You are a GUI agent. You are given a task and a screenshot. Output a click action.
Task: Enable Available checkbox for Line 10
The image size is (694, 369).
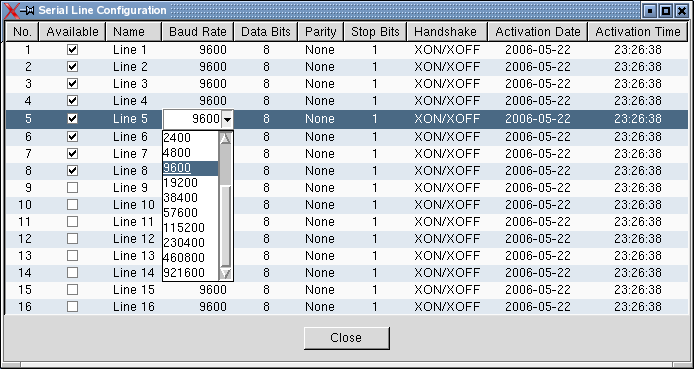coord(72,204)
